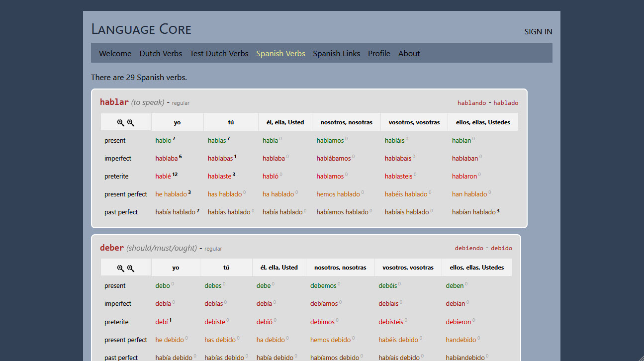Click the participle 'debido' link
This screenshot has width=644, height=361.
pos(502,248)
